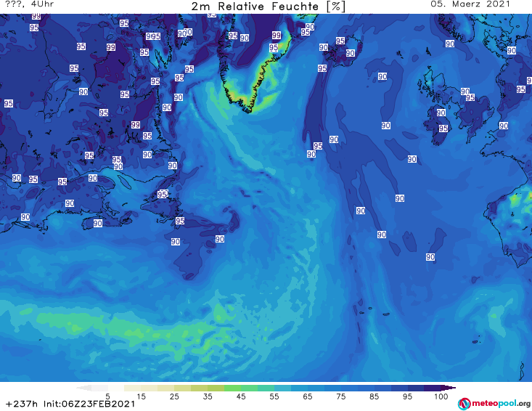Viewport: 532px width, 411px height.
Task: Click the colorbar tick label '15'
Action: (x=141, y=396)
